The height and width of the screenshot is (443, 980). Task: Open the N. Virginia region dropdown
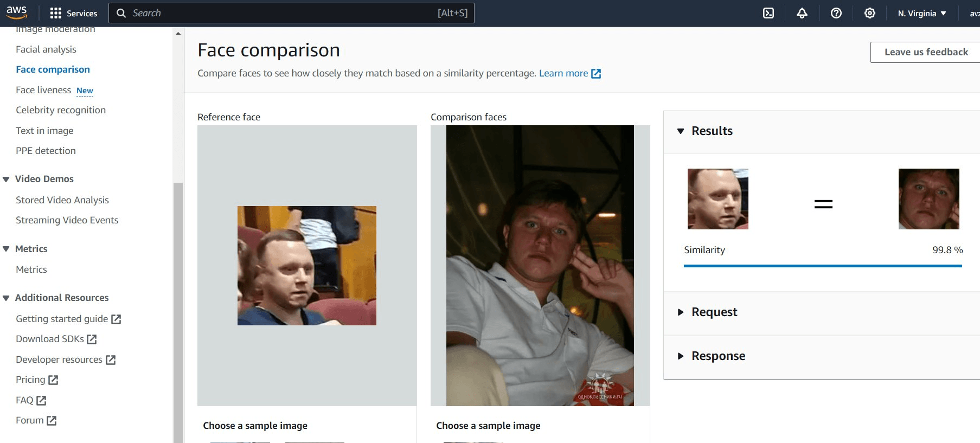922,13
